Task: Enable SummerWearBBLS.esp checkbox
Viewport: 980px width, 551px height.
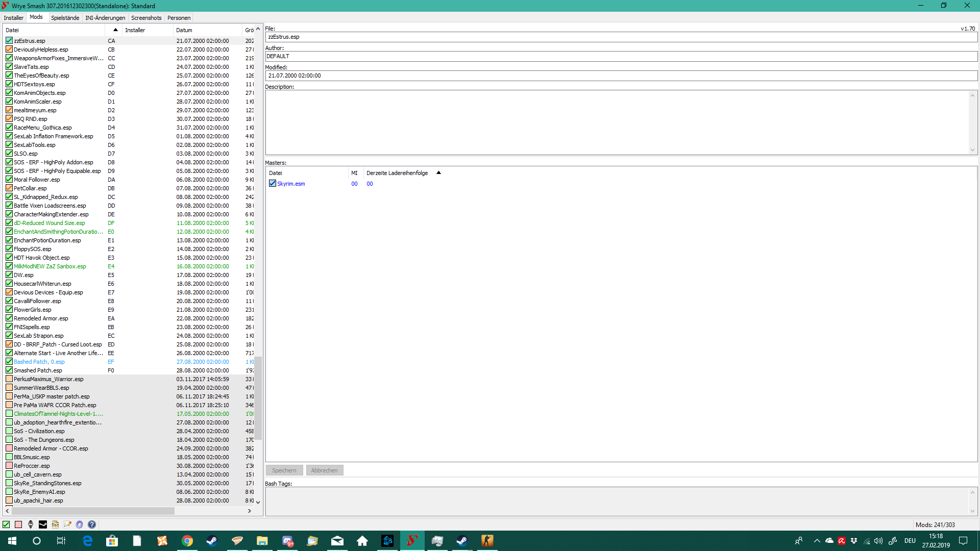Action: pyautogui.click(x=9, y=388)
